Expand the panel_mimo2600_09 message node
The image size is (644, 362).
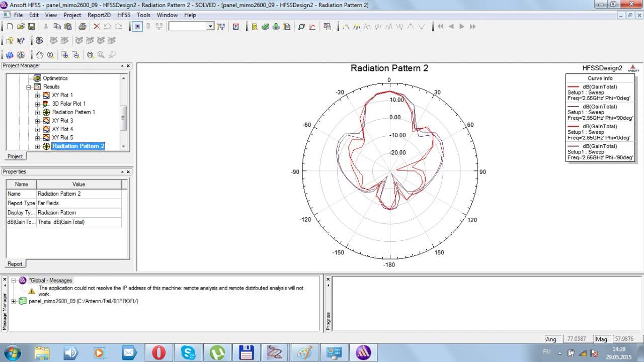(x=14, y=301)
